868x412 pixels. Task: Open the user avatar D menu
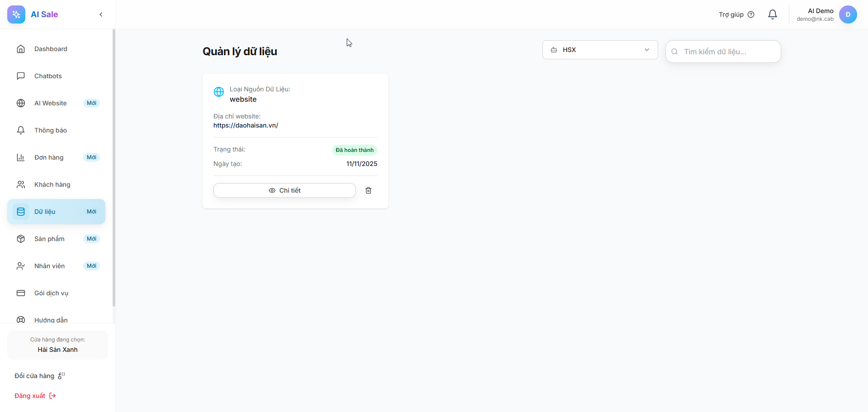[848, 14]
